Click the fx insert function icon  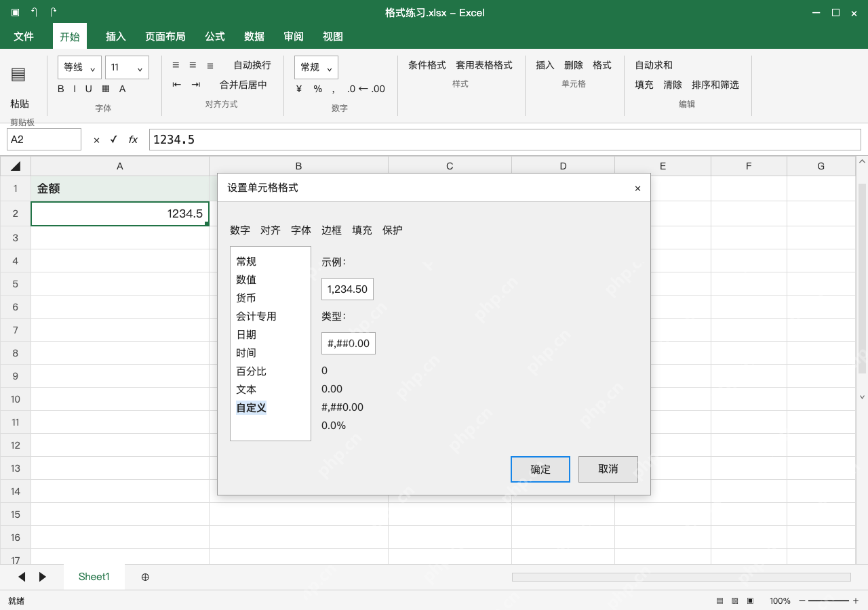[134, 140]
